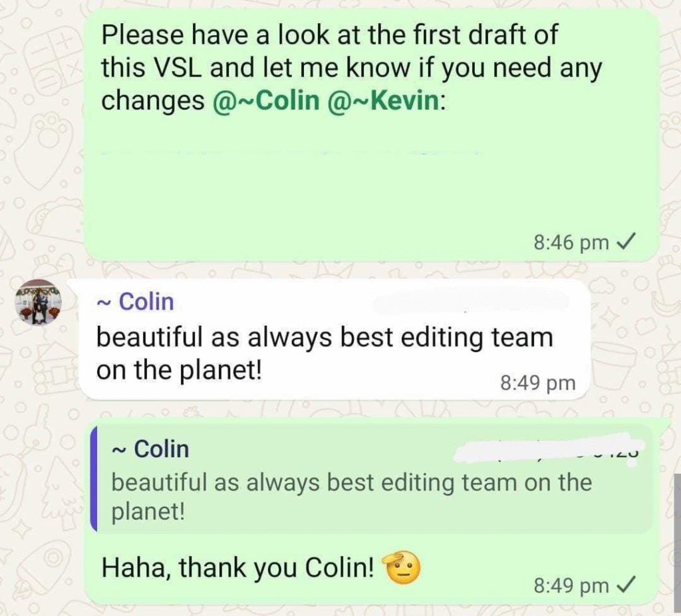681x616 pixels.
Task: Click the 8:46 pm timestamp
Action: 571,243
